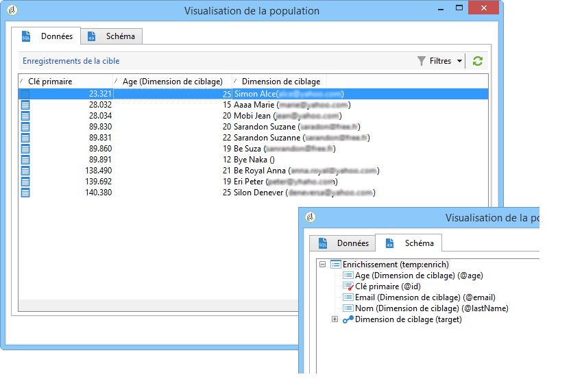Minimize the main Visualisation de la population window
This screenshot has height=392, width=571.
coord(441,8)
